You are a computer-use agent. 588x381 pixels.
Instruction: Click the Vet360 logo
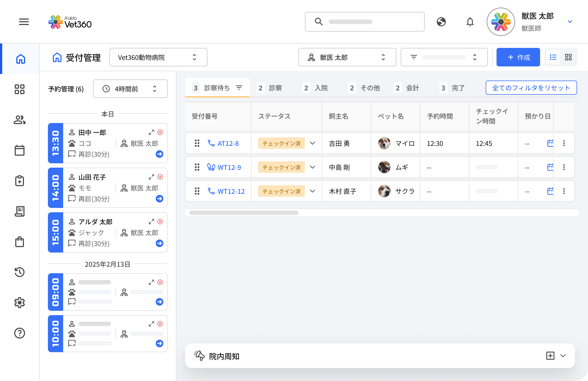[70, 22]
